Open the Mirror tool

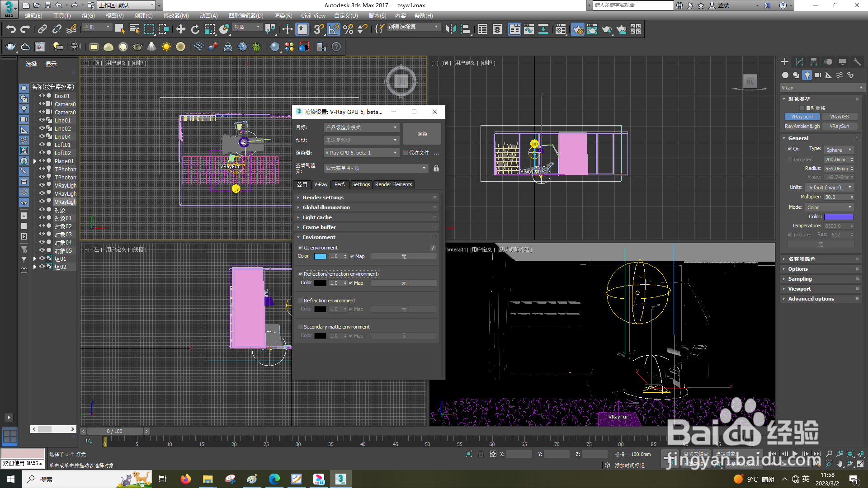pos(450,29)
